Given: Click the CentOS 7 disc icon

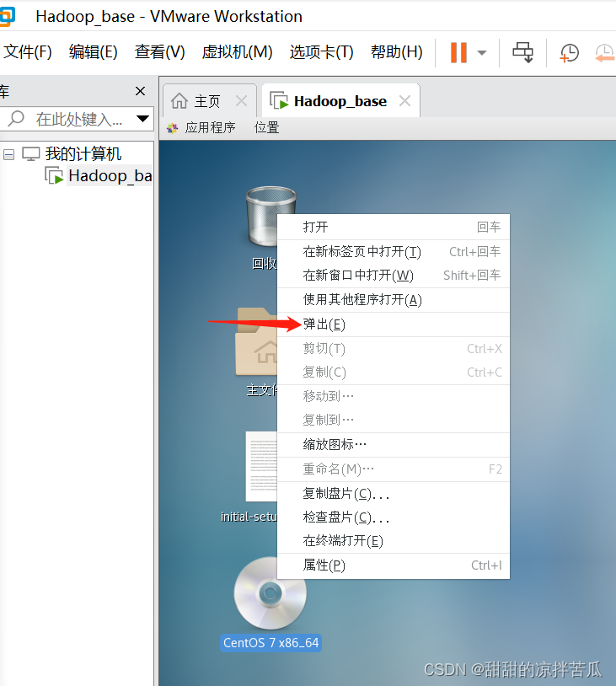Looking at the screenshot, I should click(270, 593).
